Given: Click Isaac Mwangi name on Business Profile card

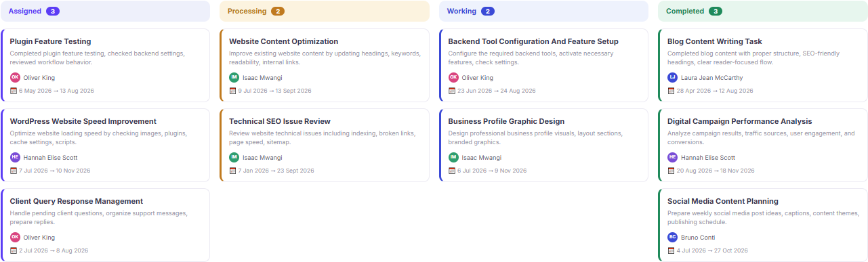Looking at the screenshot, I should coord(482,158).
